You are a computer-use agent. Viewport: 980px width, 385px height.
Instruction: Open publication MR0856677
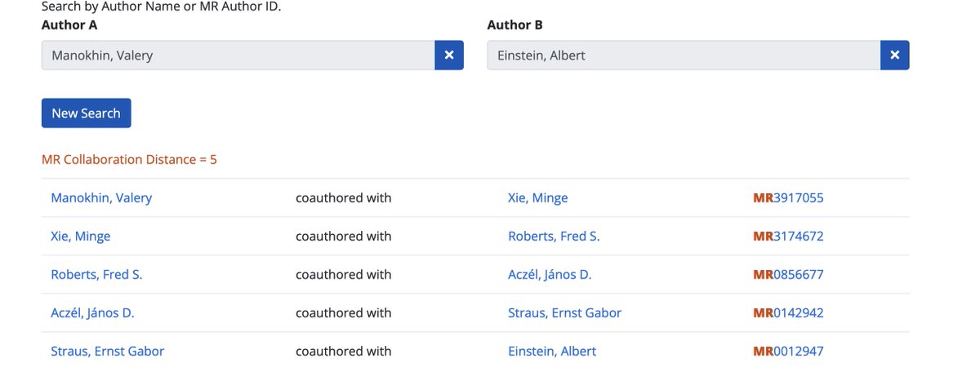tap(788, 274)
